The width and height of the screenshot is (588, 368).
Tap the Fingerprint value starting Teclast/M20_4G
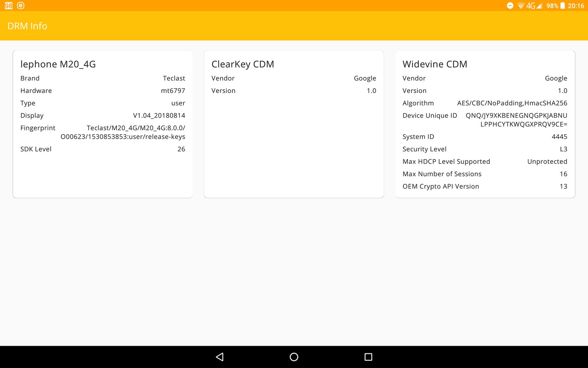pyautogui.click(x=123, y=132)
